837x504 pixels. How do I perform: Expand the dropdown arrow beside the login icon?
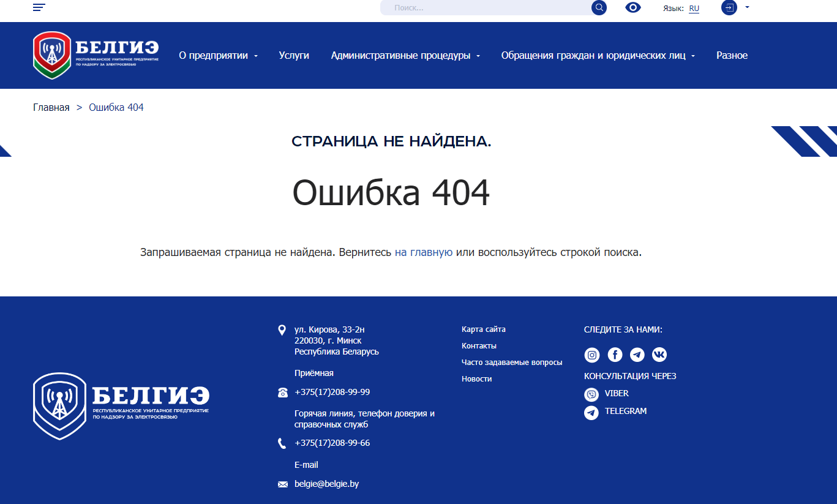pos(747,7)
